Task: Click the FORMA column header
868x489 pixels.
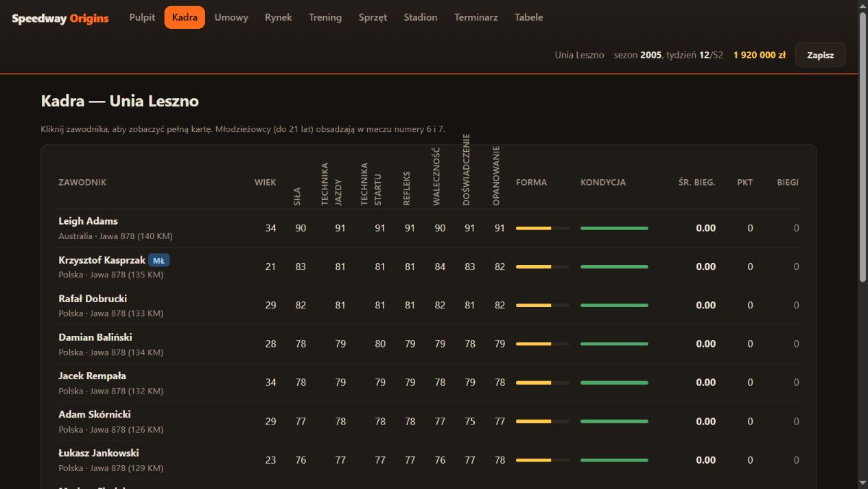Action: click(532, 182)
